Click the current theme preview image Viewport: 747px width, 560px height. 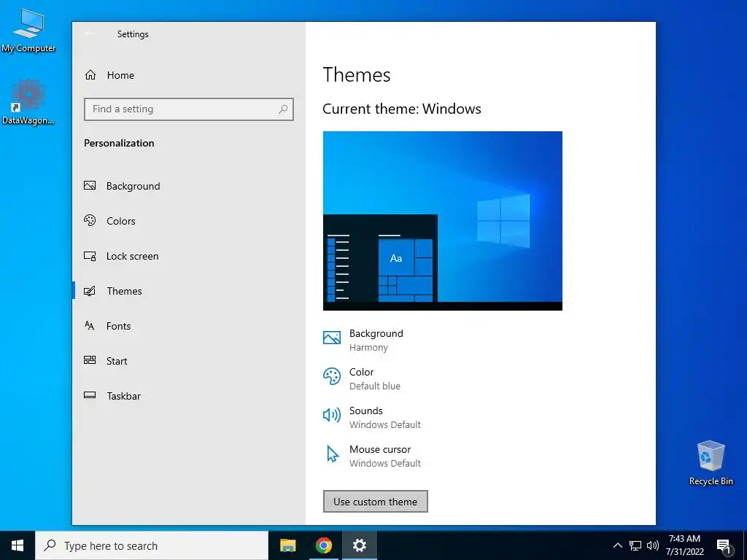pyautogui.click(x=443, y=221)
